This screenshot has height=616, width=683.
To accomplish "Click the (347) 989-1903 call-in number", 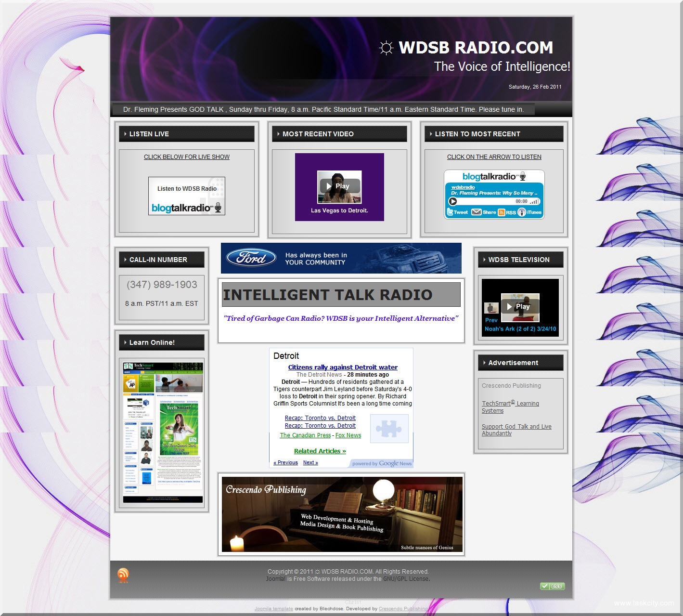I will [162, 285].
